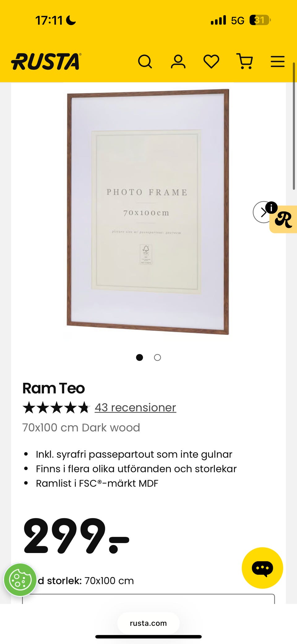Tap the rusta.com address pill

pyautogui.click(x=148, y=623)
